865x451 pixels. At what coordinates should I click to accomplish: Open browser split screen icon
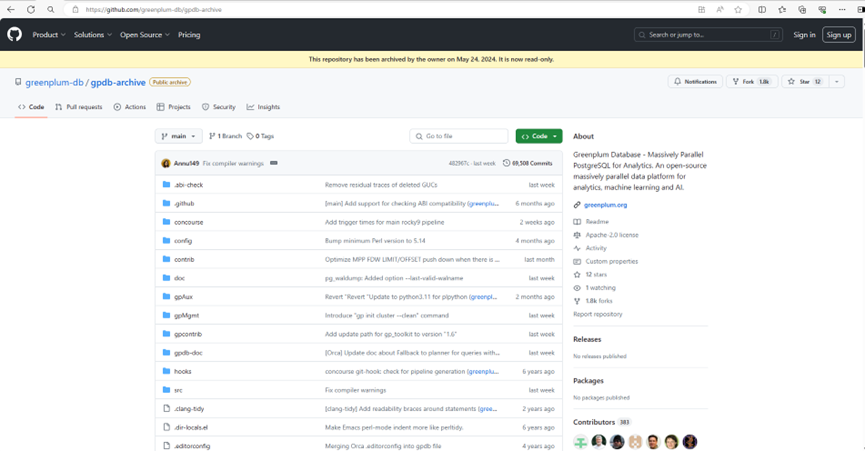[x=762, y=9]
